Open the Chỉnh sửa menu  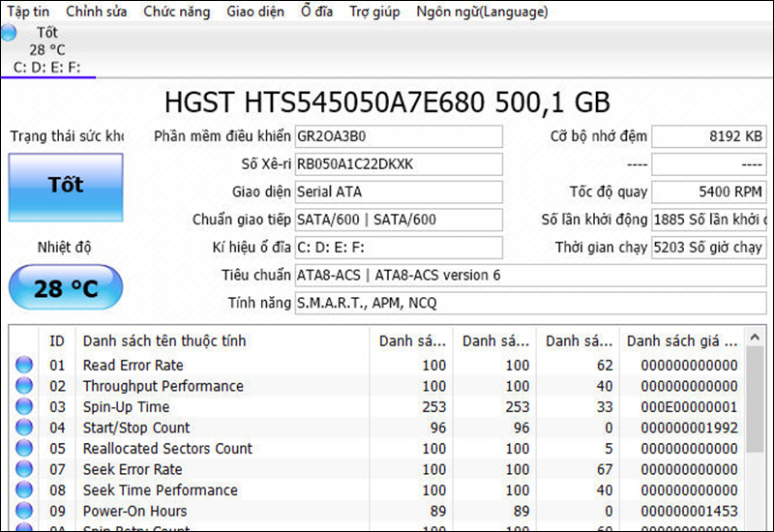click(96, 12)
